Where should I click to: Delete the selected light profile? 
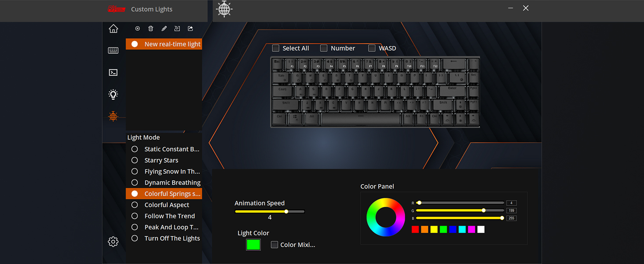coord(151,29)
